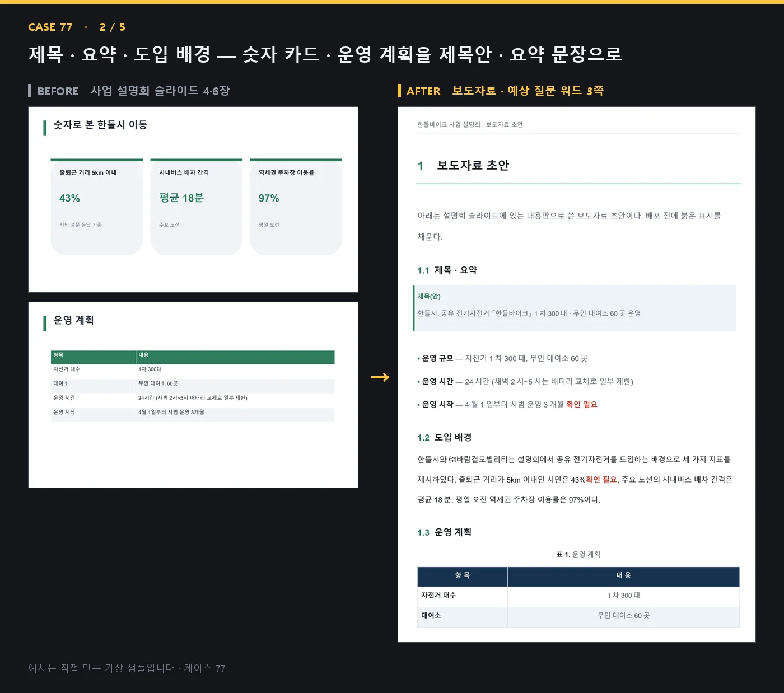The image size is (784, 693).
Task: Click the page running header '한들바이크 사업 설명회 · 보도자료 초안'
Action: pyautogui.click(x=470, y=125)
